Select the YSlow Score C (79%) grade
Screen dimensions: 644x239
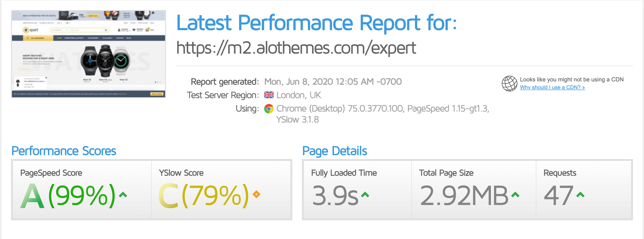coord(204,195)
